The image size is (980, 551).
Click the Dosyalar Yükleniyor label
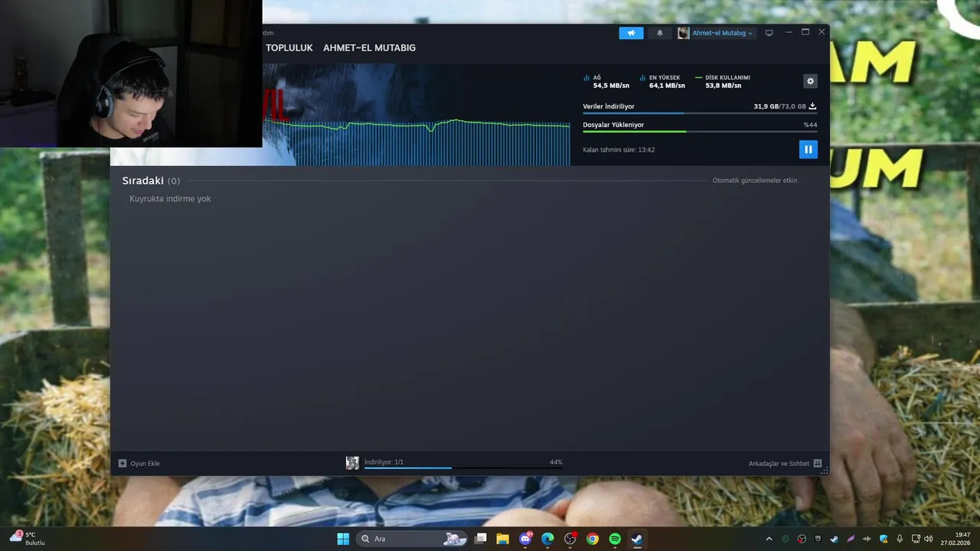tap(613, 125)
